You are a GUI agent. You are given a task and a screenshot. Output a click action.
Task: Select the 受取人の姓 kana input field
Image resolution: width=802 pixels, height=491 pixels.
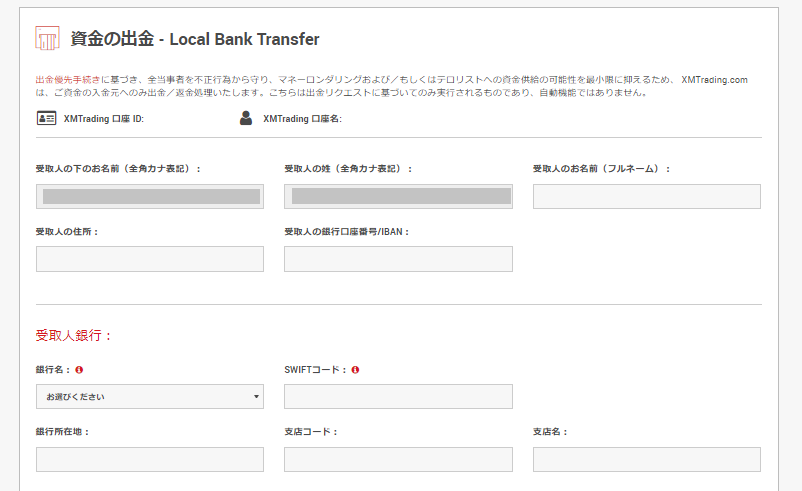[x=398, y=196]
